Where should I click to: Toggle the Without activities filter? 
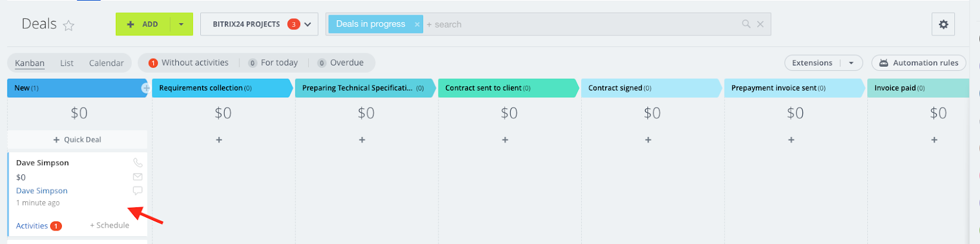pyautogui.click(x=189, y=62)
